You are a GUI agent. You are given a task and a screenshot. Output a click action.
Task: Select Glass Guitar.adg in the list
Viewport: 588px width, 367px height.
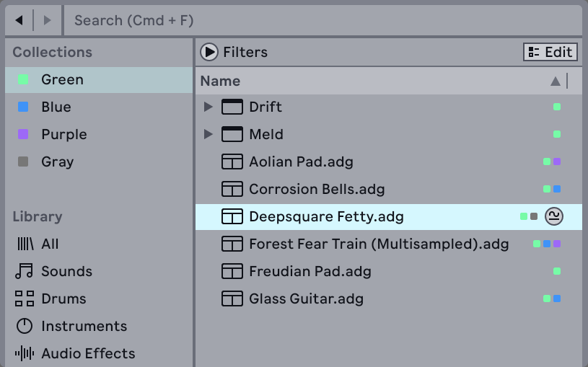[306, 299]
